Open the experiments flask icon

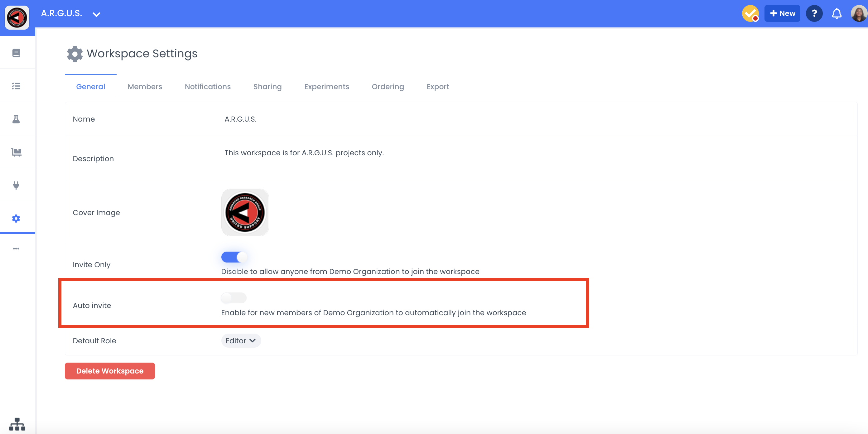(x=16, y=119)
